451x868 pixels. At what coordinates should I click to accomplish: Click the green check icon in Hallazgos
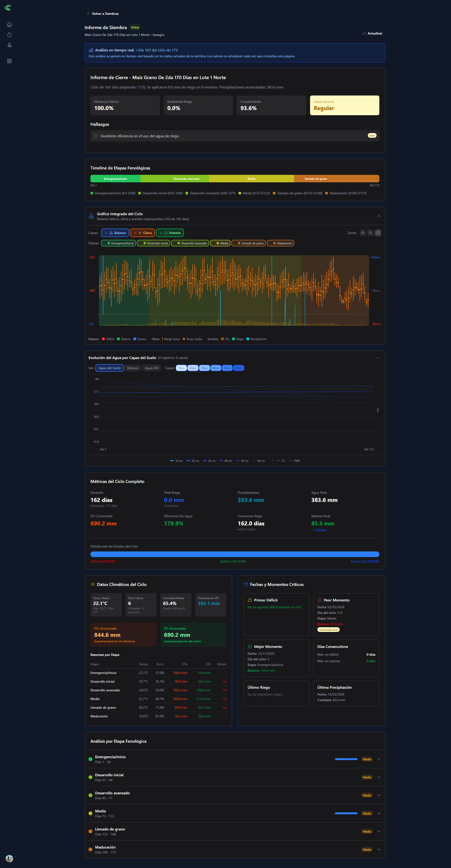pyautogui.click(x=95, y=136)
